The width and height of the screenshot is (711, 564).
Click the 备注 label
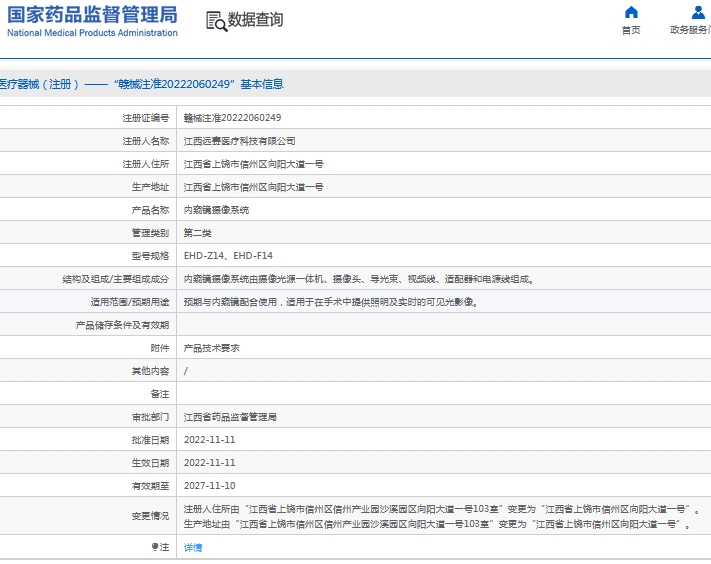point(160,394)
